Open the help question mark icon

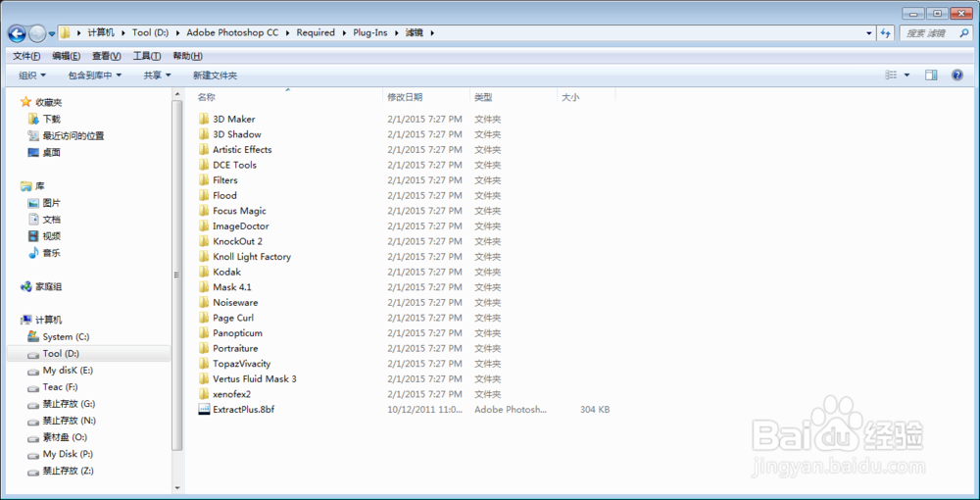point(957,75)
